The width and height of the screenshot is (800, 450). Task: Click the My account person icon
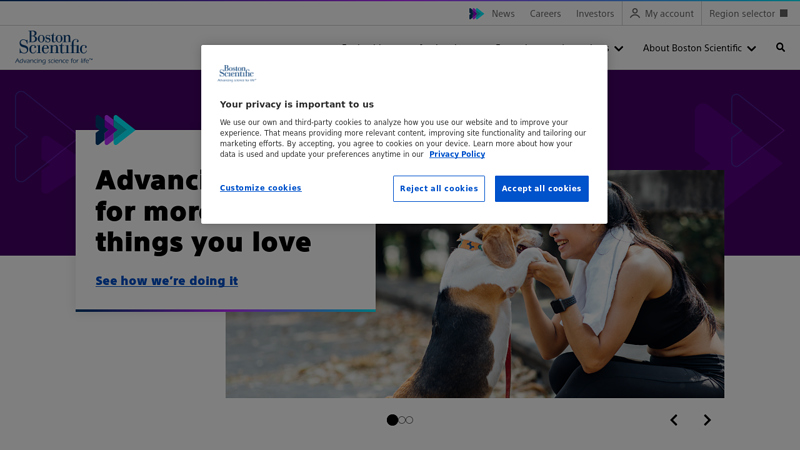634,13
